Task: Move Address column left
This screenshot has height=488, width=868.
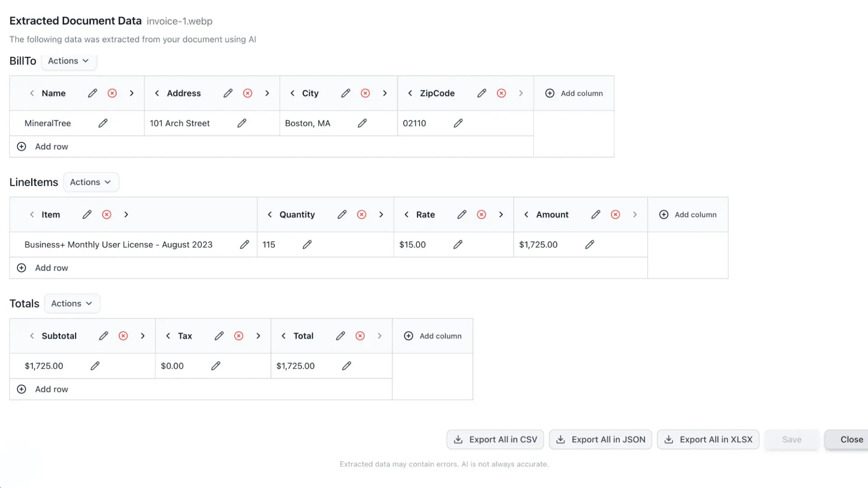Action: [x=157, y=93]
